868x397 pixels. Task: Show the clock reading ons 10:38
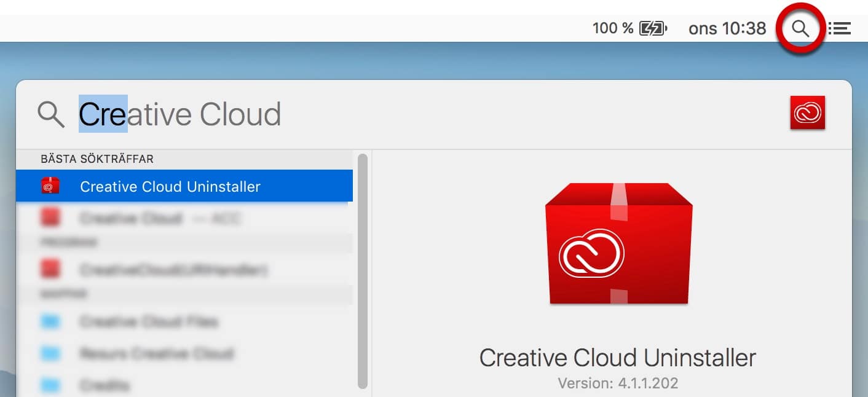point(727,28)
